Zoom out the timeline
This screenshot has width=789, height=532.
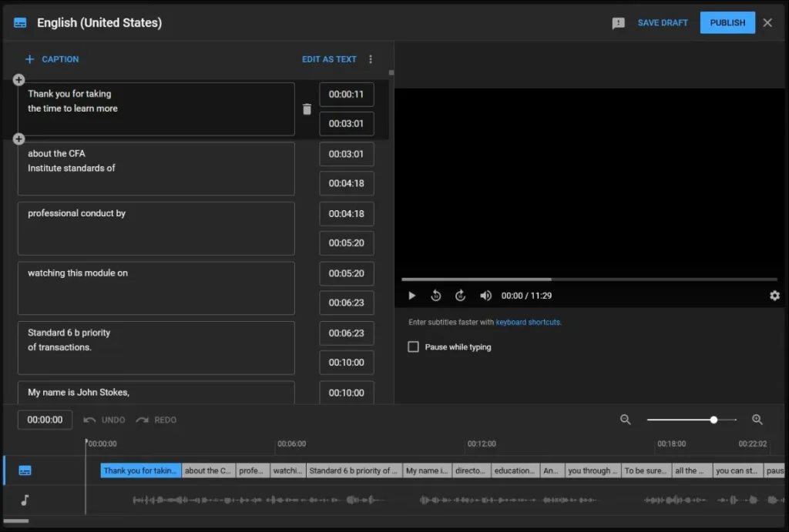625,420
